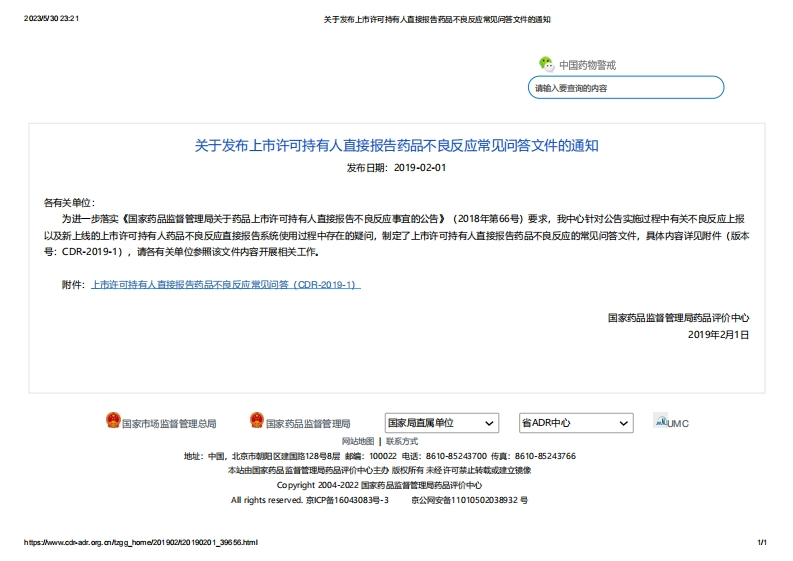Viewport: 793px width, 561px height.
Task: Expand the 国家局直属单位 dropdown
Action: pyautogui.click(x=442, y=423)
